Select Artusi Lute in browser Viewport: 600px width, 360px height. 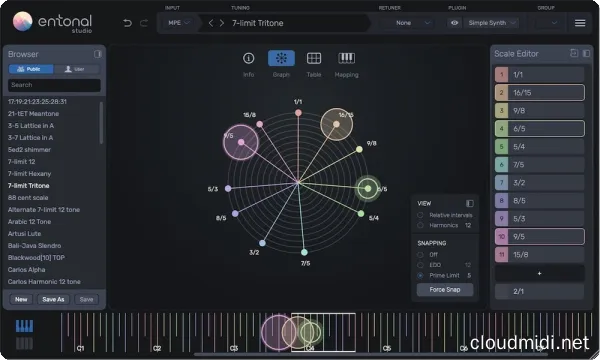point(24,234)
